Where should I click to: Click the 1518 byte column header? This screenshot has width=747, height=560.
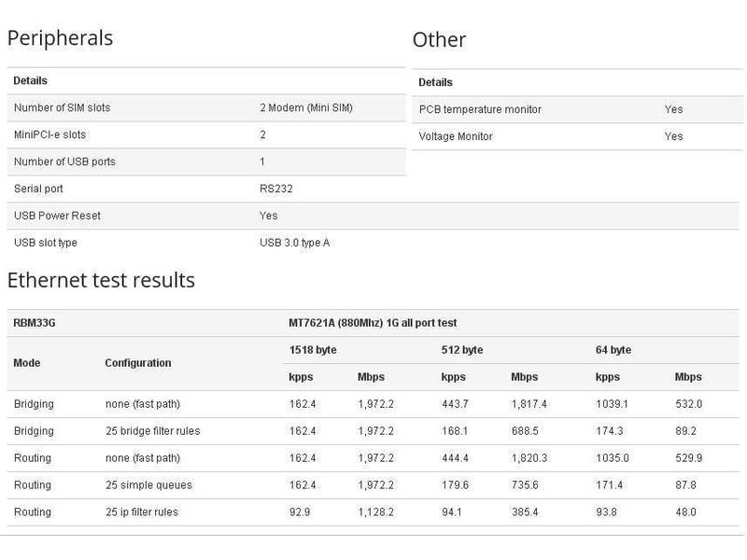(313, 350)
